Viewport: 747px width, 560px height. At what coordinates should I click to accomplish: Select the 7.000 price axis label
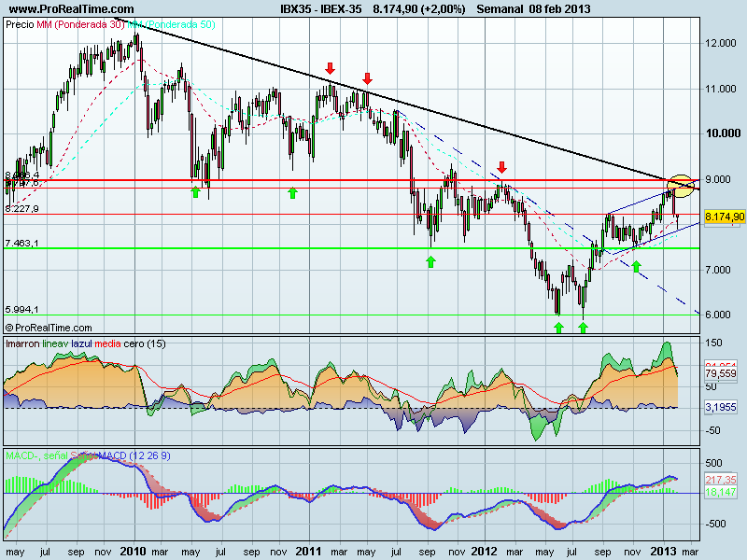tap(718, 270)
